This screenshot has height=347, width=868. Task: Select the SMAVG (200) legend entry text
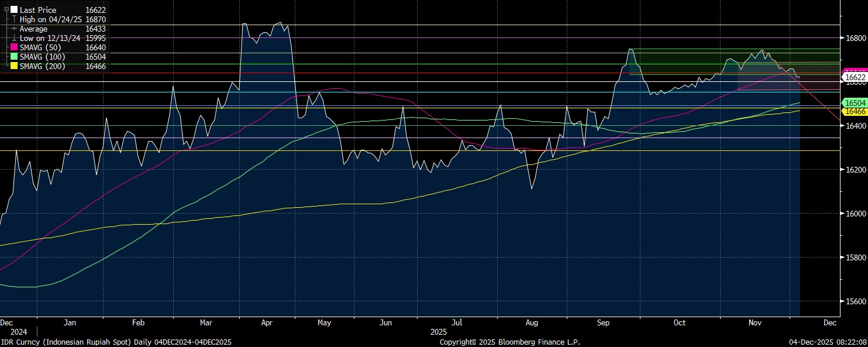(44, 66)
